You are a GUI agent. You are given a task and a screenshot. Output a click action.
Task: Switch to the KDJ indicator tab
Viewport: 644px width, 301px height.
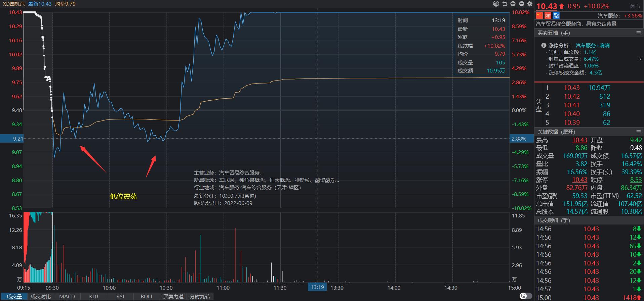pyautogui.click(x=94, y=297)
